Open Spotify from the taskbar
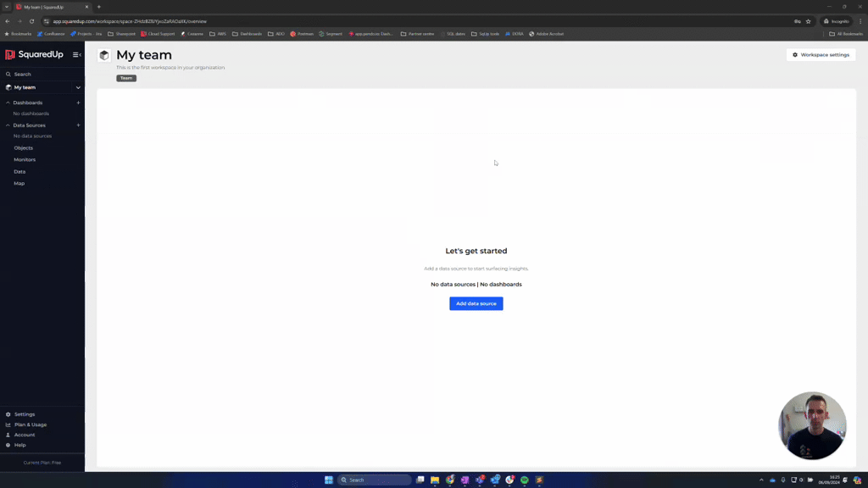This screenshot has width=868, height=488. coord(524,480)
